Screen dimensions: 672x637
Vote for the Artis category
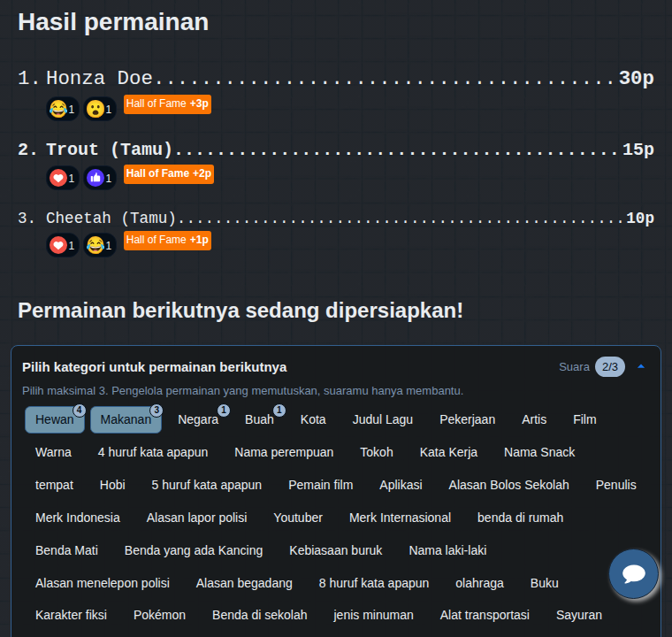534,419
